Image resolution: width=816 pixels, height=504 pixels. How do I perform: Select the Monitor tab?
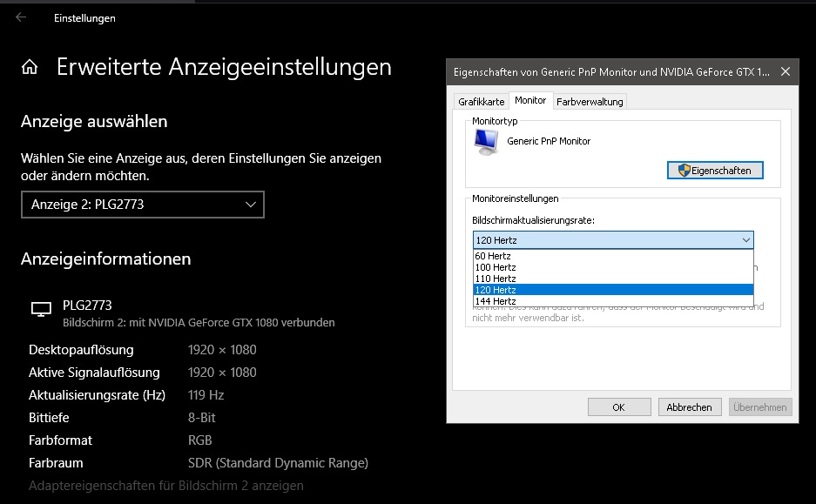pyautogui.click(x=530, y=100)
